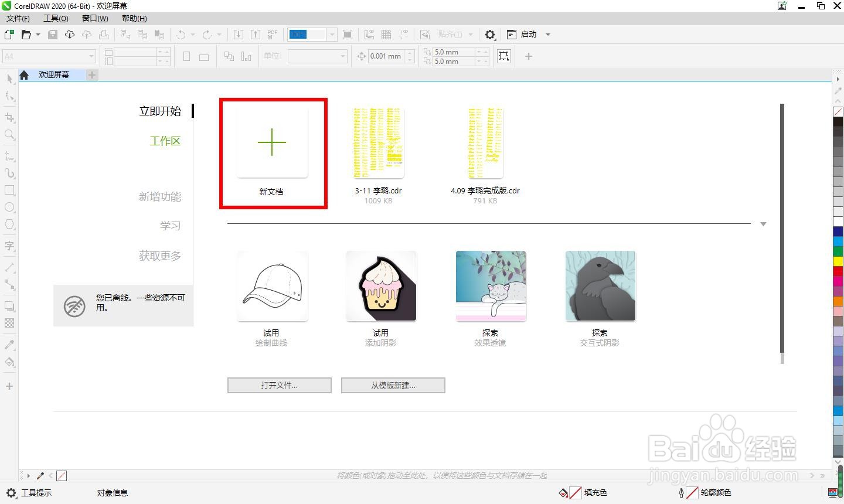Open the 贴齐 snap-to dropdown
This screenshot has height=504, width=844.
(471, 35)
